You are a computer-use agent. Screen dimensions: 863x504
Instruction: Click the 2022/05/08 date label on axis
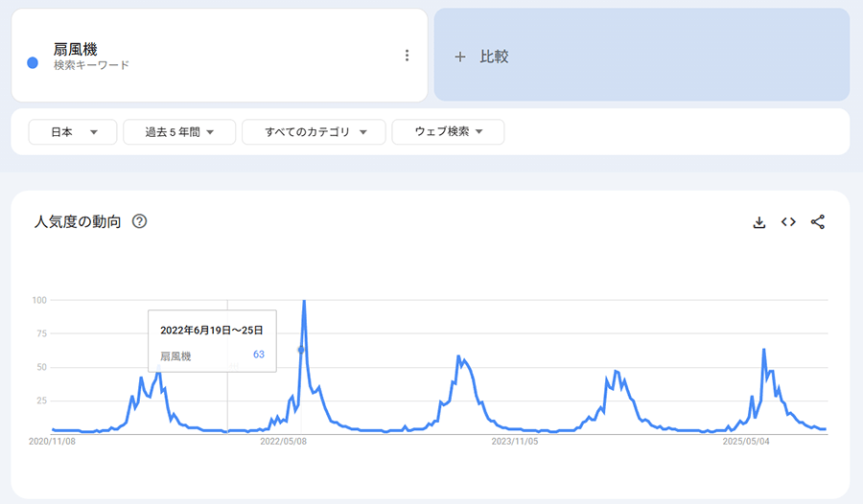click(283, 442)
